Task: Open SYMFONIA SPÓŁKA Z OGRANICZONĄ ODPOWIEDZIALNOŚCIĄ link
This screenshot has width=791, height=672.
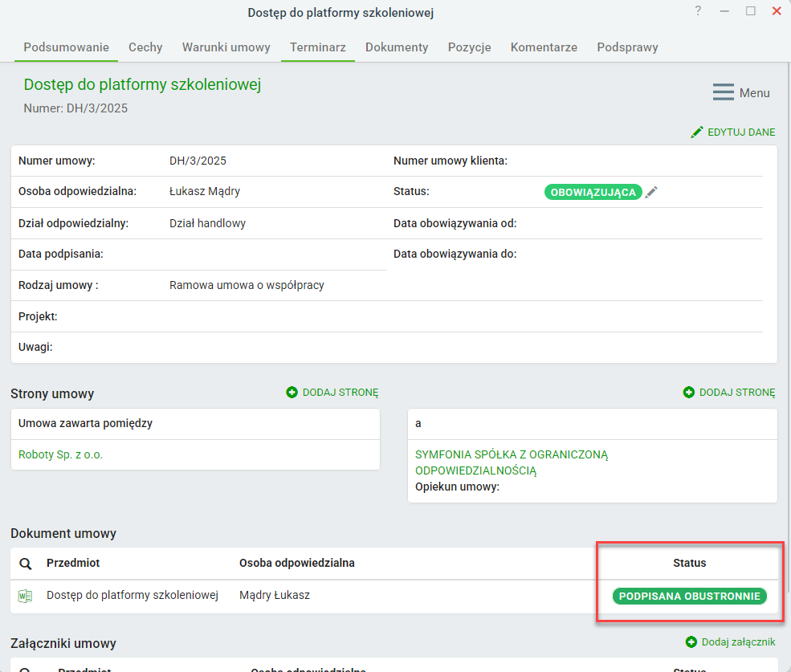Action: tap(512, 462)
